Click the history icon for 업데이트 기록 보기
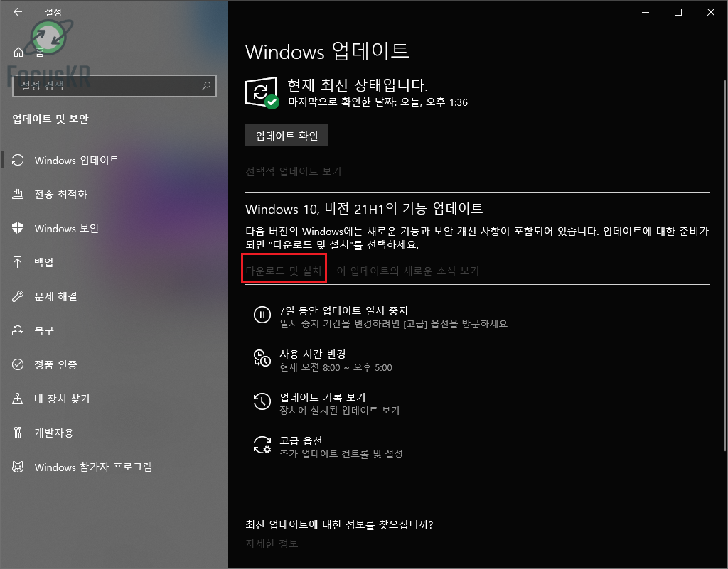The height and width of the screenshot is (569, 728). (x=262, y=401)
